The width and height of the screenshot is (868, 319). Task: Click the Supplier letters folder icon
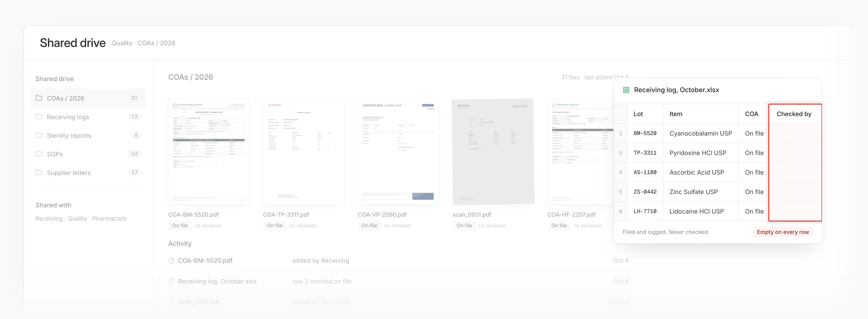click(x=39, y=172)
